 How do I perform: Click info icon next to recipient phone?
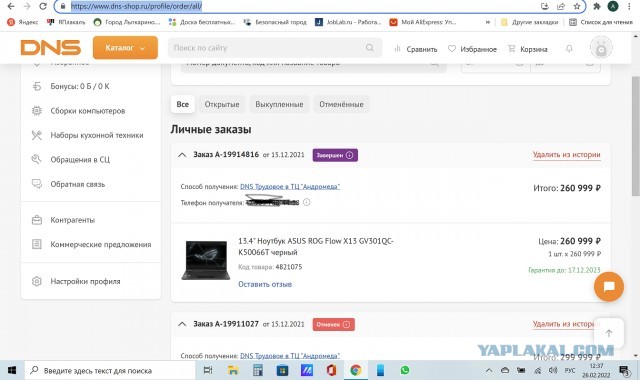pyautogui.click(x=307, y=202)
